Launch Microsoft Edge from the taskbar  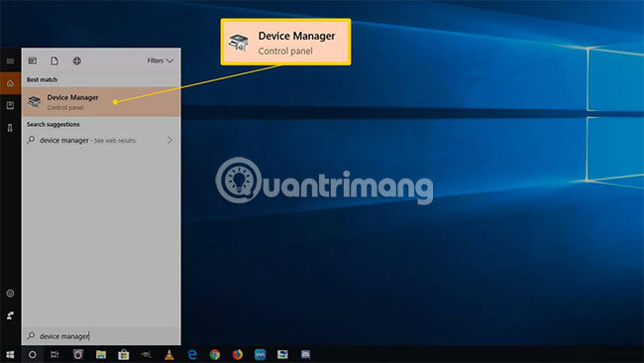click(x=192, y=354)
